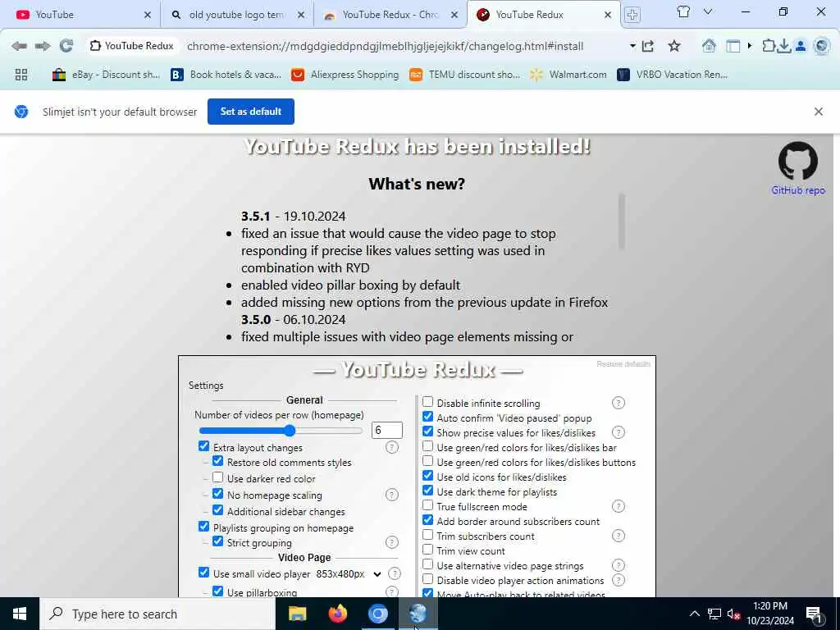Open the GitHub repo link
840x630 pixels.
point(797,190)
